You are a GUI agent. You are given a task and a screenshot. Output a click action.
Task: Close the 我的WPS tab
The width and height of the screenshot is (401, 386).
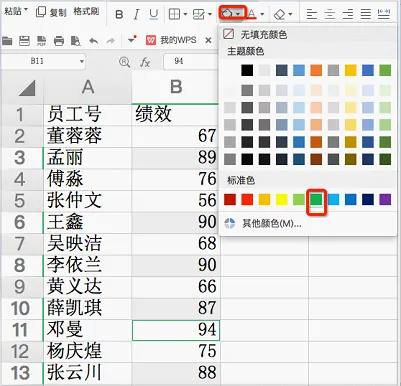point(208,40)
